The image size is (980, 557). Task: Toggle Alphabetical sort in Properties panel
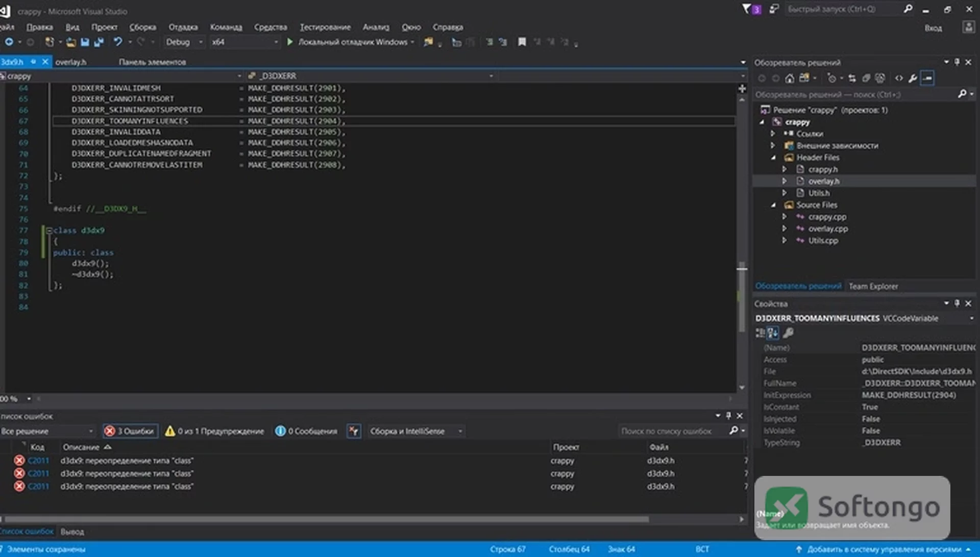pyautogui.click(x=773, y=333)
